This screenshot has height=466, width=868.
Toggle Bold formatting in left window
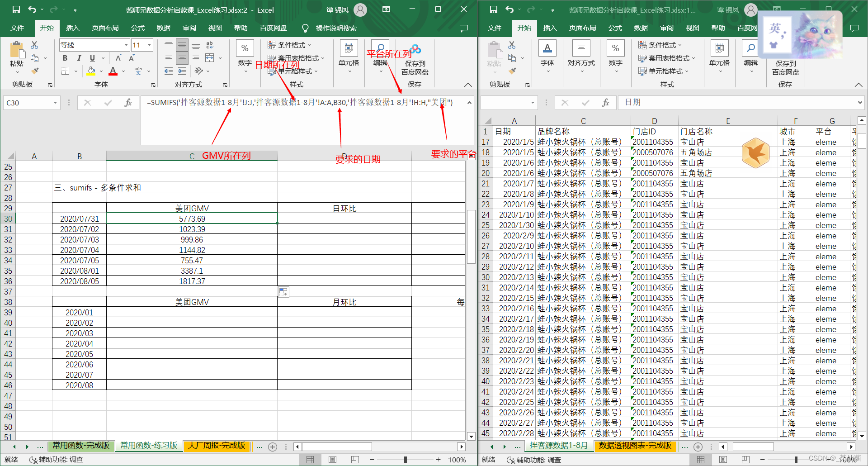click(65, 58)
